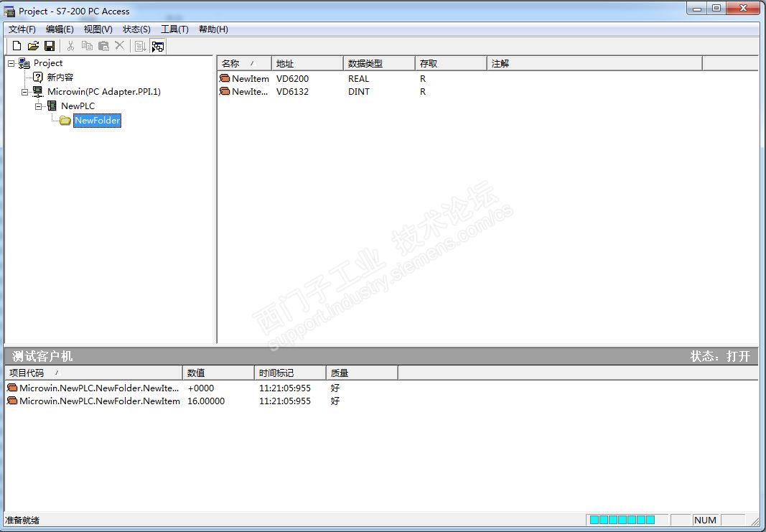Select truncated test row ending NewIte...
This screenshot has width=766, height=532.
click(99, 388)
